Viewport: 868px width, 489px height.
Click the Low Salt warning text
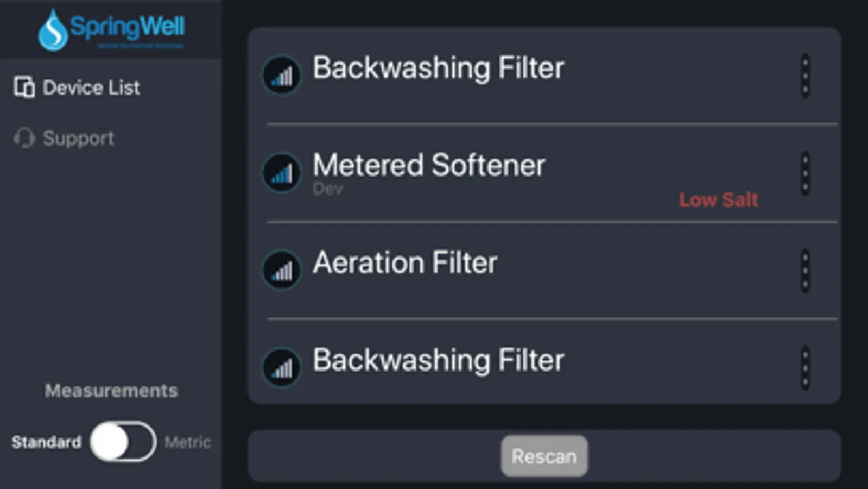coord(718,200)
